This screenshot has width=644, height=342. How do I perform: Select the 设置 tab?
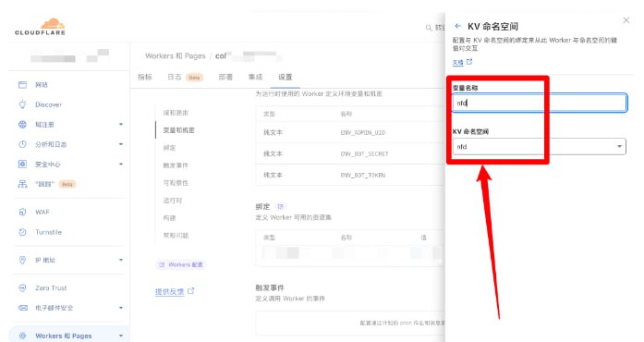pyautogui.click(x=285, y=77)
